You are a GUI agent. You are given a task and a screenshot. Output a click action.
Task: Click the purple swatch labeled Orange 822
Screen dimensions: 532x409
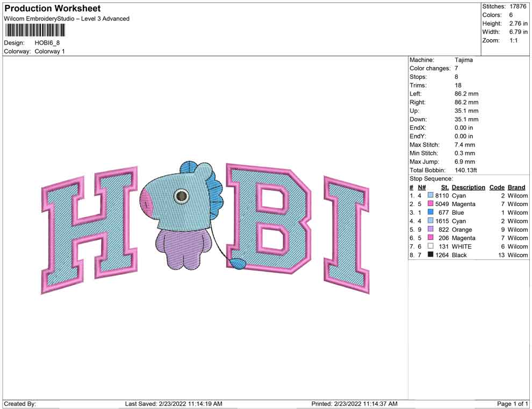pos(430,229)
